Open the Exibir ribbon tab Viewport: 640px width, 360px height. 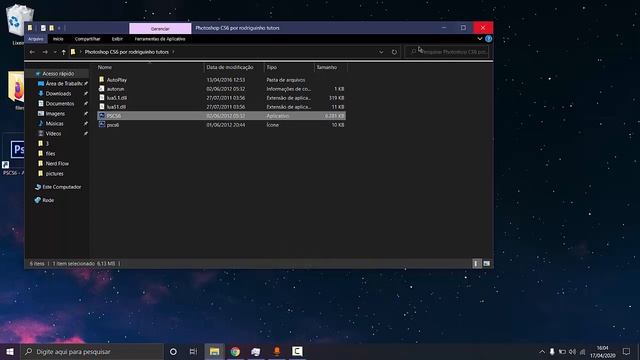(117, 39)
